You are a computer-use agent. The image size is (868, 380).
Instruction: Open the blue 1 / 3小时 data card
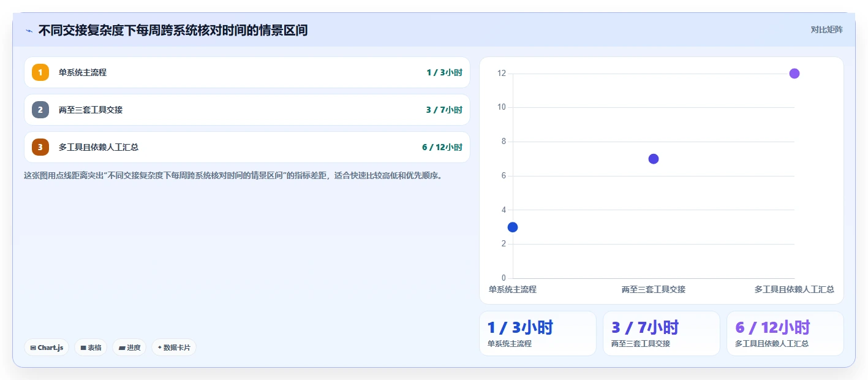tap(538, 333)
